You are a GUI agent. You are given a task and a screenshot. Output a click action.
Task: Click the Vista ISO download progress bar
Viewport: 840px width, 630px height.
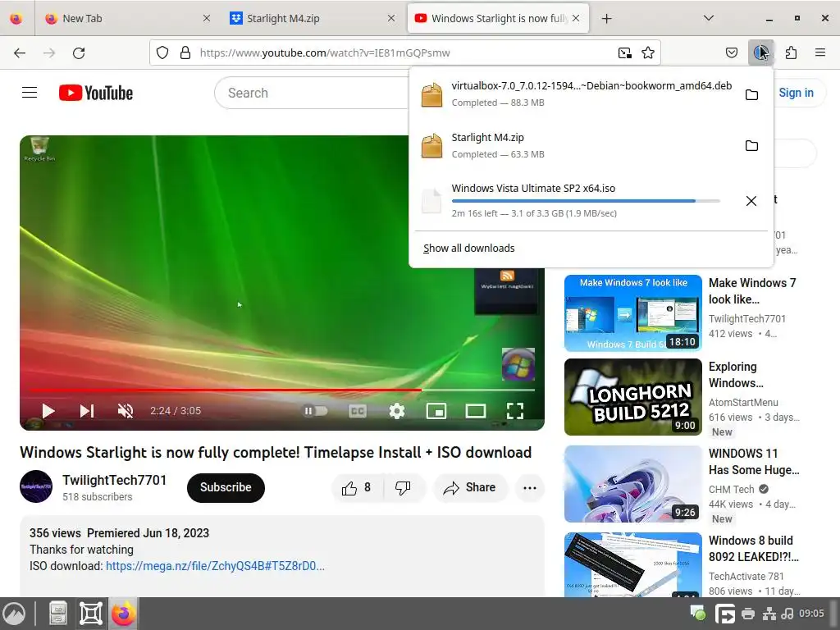(x=586, y=201)
